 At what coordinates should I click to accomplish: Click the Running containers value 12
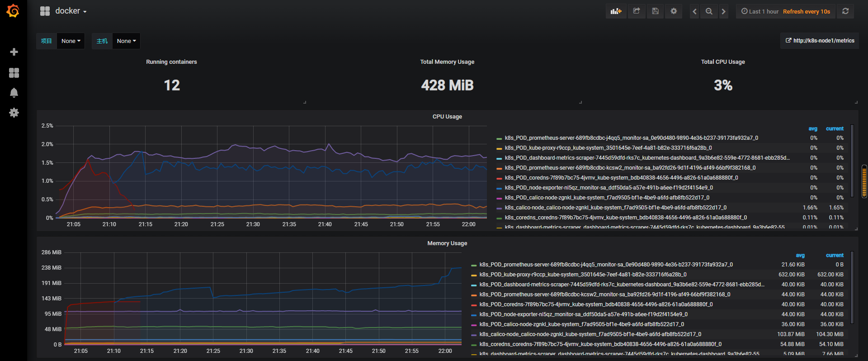pyautogui.click(x=172, y=85)
